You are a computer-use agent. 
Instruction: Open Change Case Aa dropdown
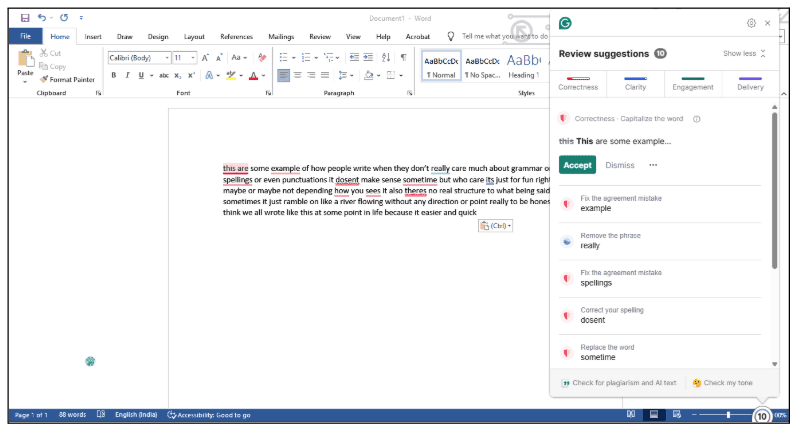pyautogui.click(x=239, y=58)
